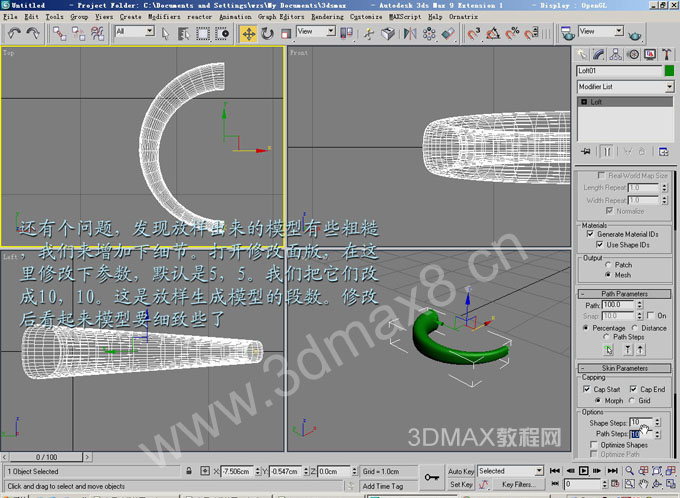The image size is (680, 498).
Task: Select Distance radio button
Action: tap(634, 328)
